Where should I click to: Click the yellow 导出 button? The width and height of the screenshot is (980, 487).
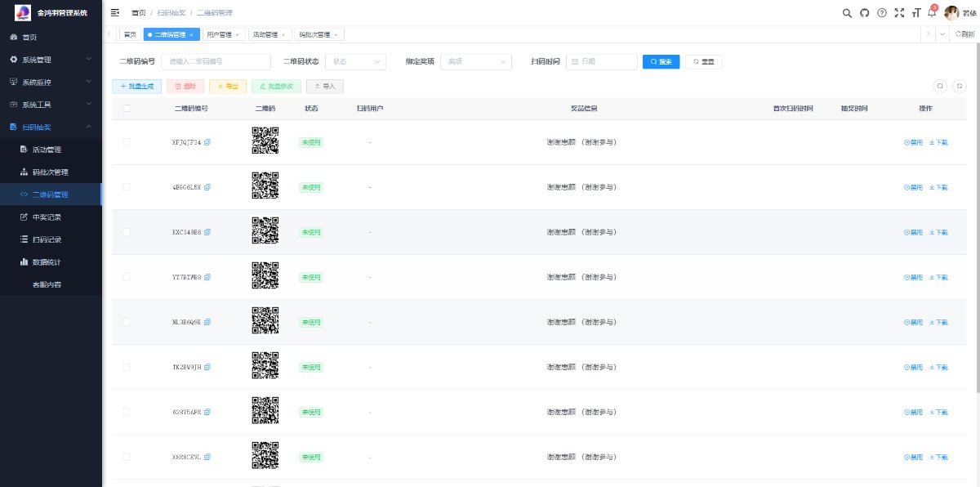[x=228, y=86]
